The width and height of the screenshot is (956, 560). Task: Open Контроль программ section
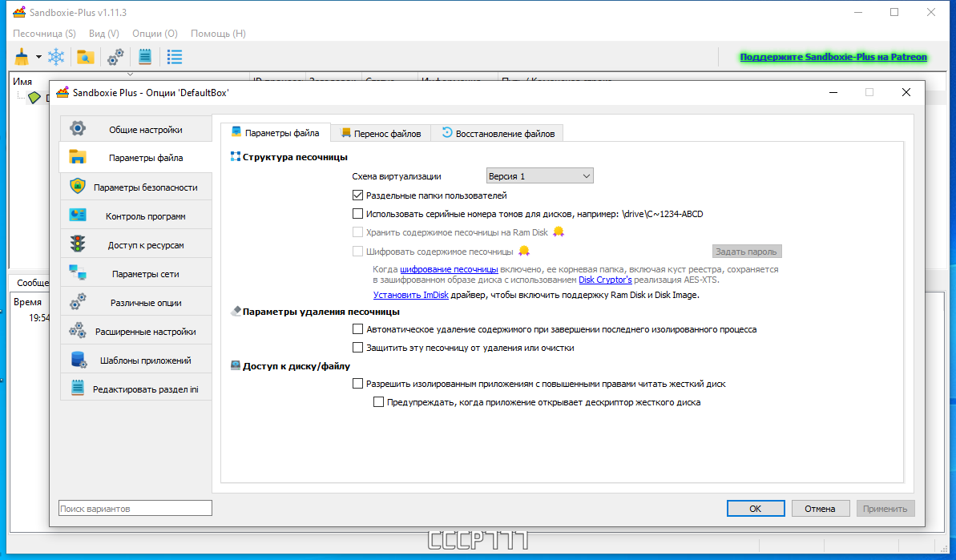pyautogui.click(x=136, y=216)
